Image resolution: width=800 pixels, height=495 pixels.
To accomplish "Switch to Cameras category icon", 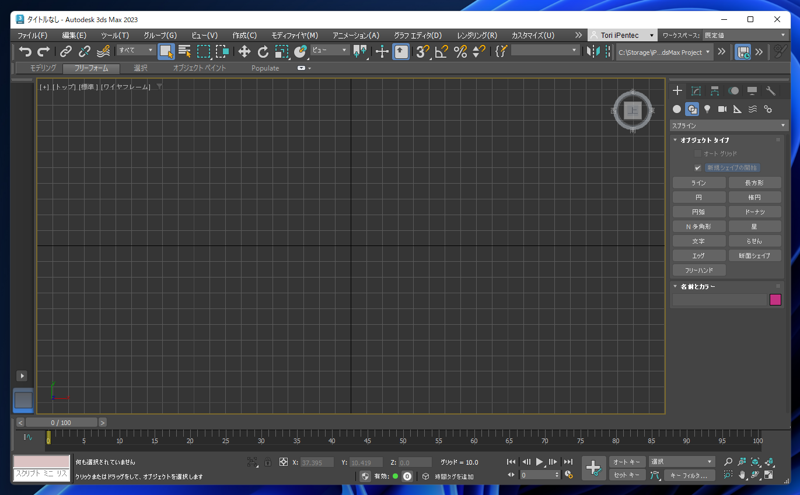I will coord(722,109).
